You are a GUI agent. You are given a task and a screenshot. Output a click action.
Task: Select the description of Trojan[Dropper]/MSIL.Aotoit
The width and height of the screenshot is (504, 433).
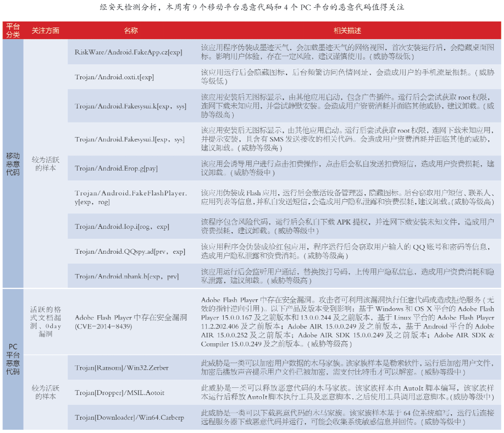tap(347, 392)
